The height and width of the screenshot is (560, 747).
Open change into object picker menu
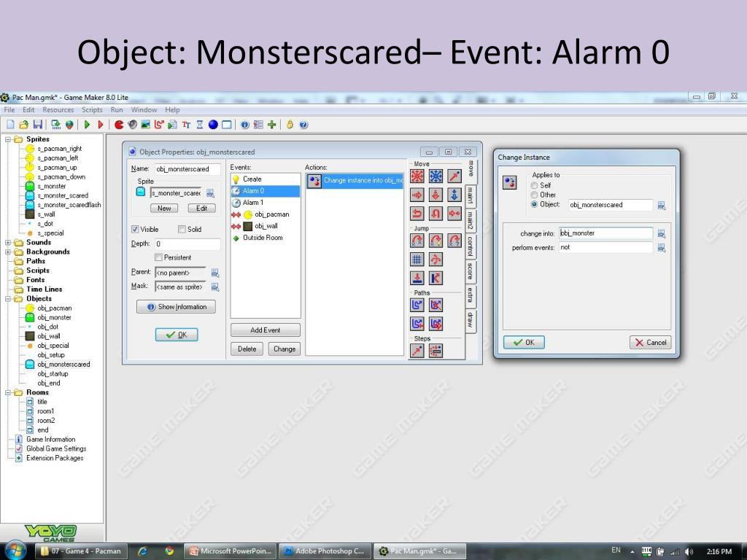click(661, 233)
